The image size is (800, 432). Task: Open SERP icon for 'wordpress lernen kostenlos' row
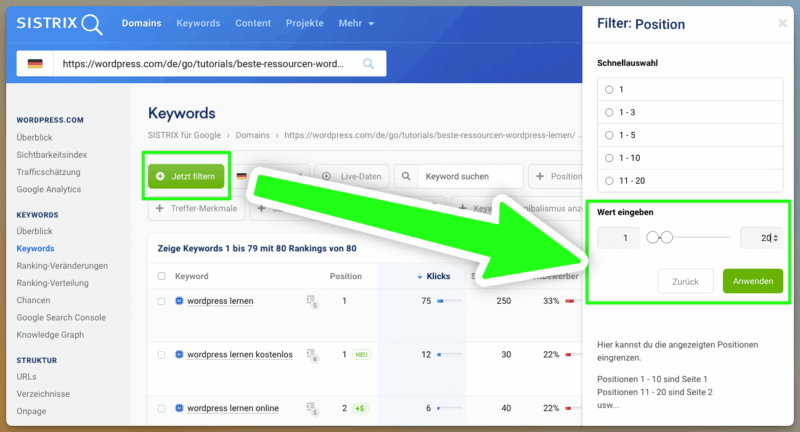(x=312, y=354)
